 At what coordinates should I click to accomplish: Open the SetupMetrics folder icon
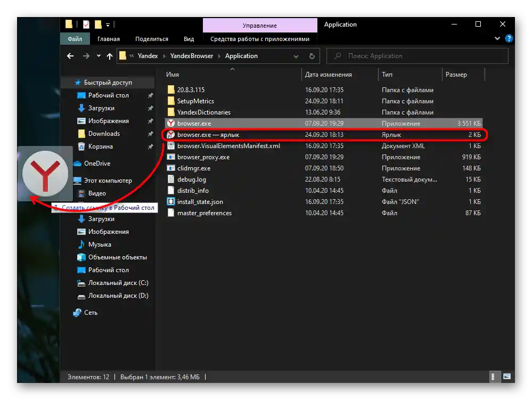(x=171, y=101)
